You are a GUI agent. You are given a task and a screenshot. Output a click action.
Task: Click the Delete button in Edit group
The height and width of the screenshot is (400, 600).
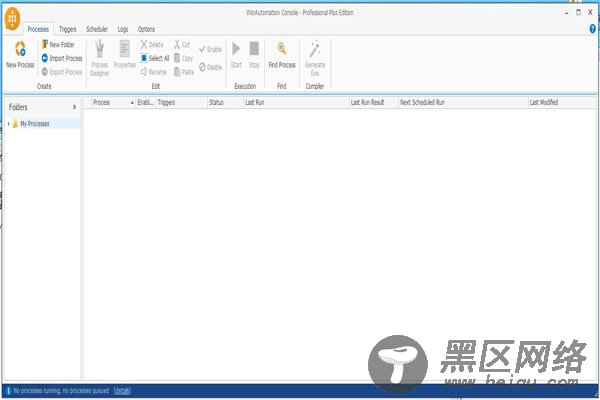[152, 44]
